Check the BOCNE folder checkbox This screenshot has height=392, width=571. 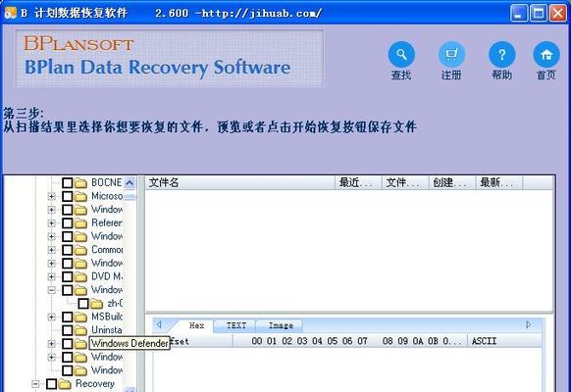pyautogui.click(x=68, y=182)
